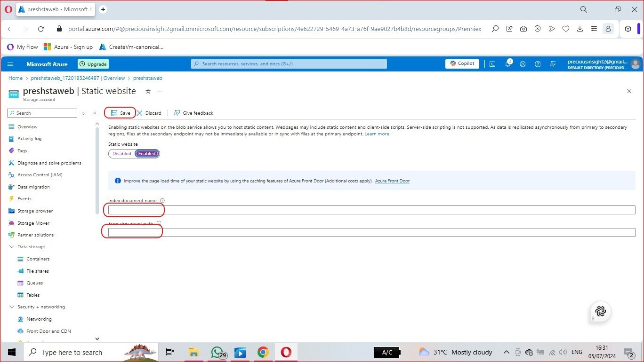Open the My Flow bookmark

[x=23, y=47]
